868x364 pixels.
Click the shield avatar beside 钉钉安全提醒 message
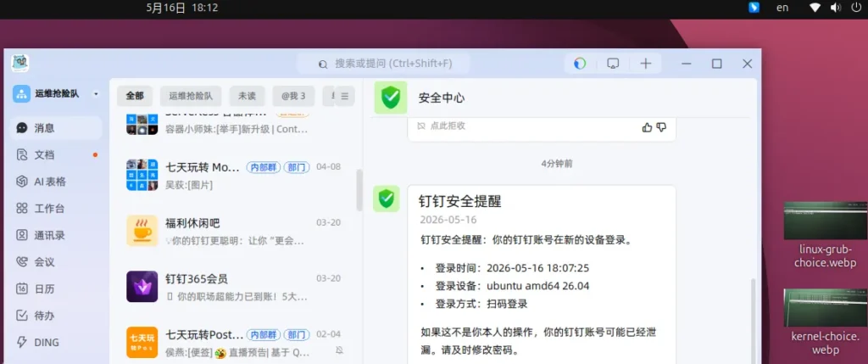(x=386, y=199)
